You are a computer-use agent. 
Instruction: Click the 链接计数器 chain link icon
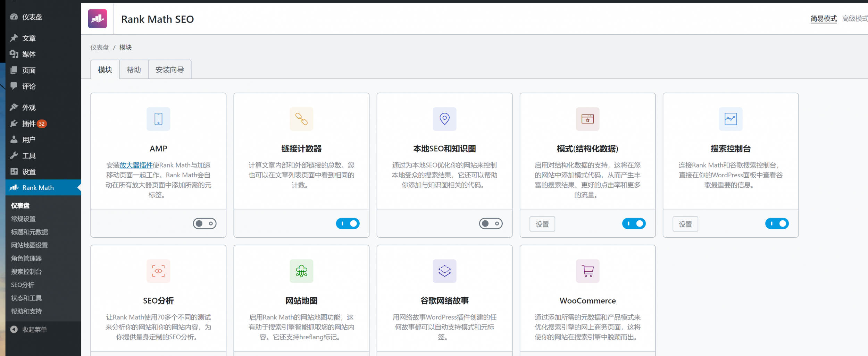(x=301, y=119)
